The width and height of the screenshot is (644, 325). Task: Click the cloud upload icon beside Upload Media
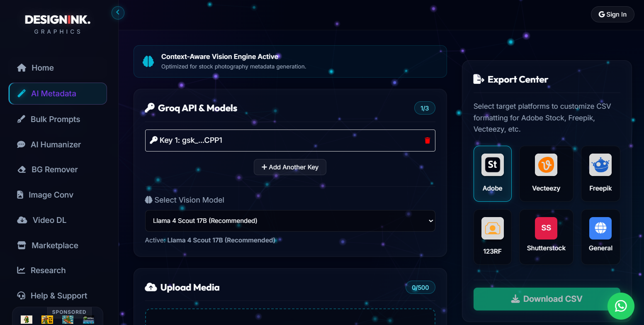151,287
